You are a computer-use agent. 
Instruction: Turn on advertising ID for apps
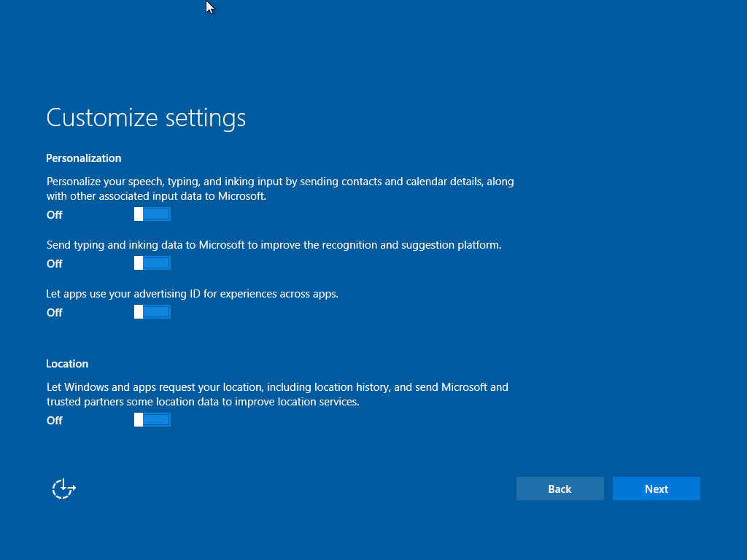152,312
